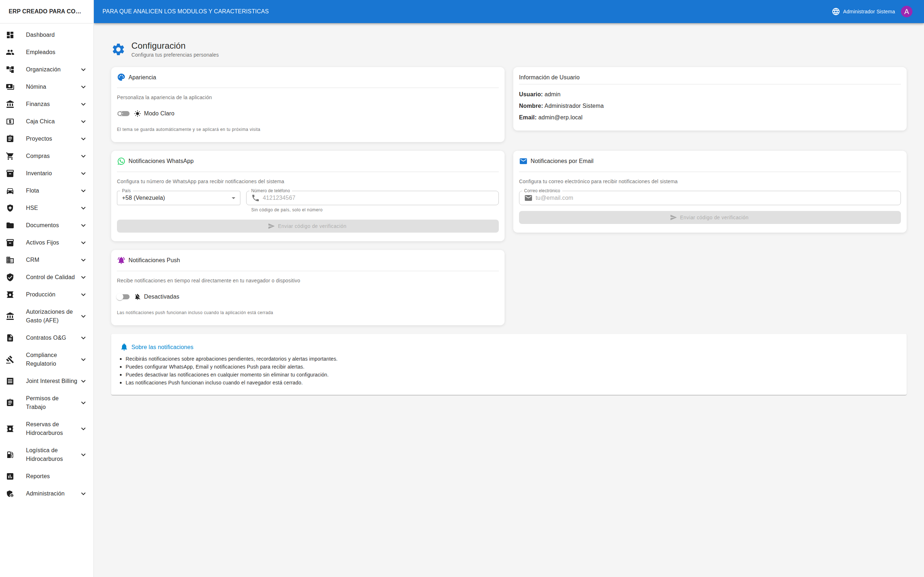Click the settings gear icon beside Configuración
924x577 pixels.
pyautogui.click(x=118, y=49)
